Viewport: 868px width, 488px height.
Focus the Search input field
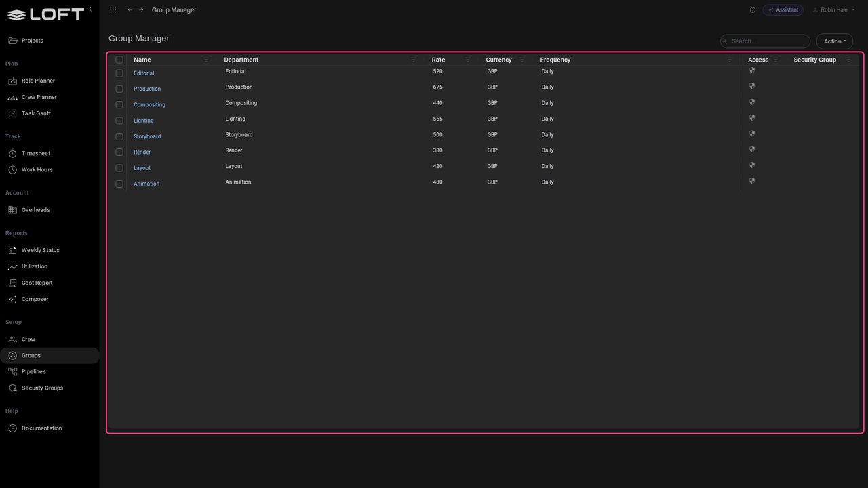766,41
